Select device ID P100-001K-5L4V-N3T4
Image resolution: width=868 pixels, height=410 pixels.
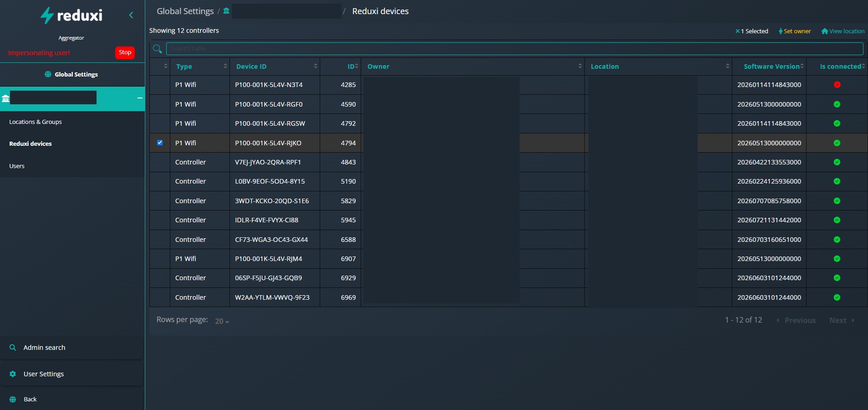click(x=269, y=85)
